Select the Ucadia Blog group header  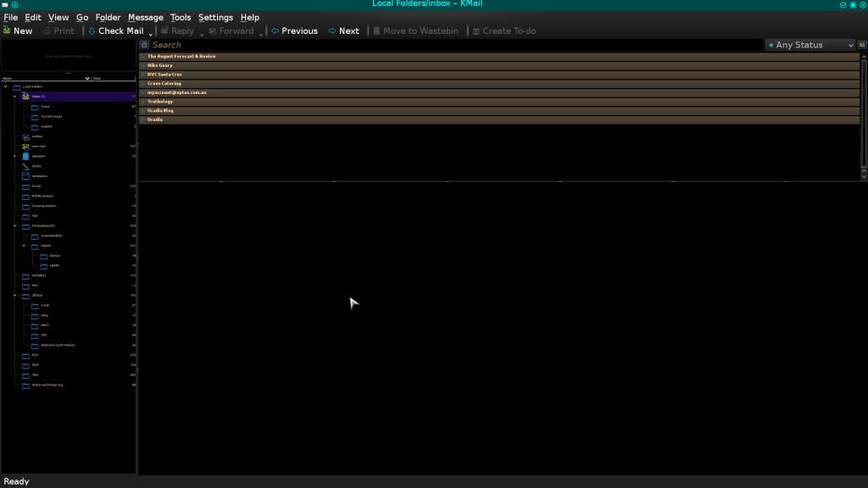(x=498, y=111)
